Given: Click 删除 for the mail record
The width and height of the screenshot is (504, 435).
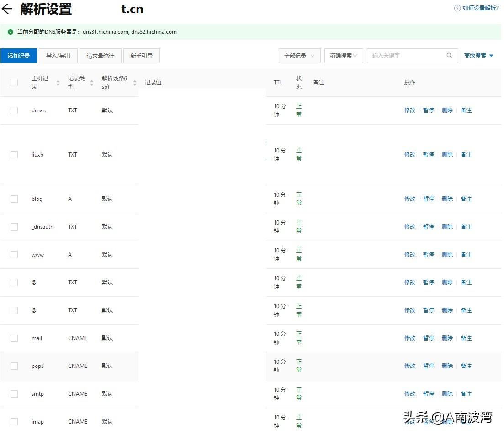Looking at the screenshot, I should 447,338.
